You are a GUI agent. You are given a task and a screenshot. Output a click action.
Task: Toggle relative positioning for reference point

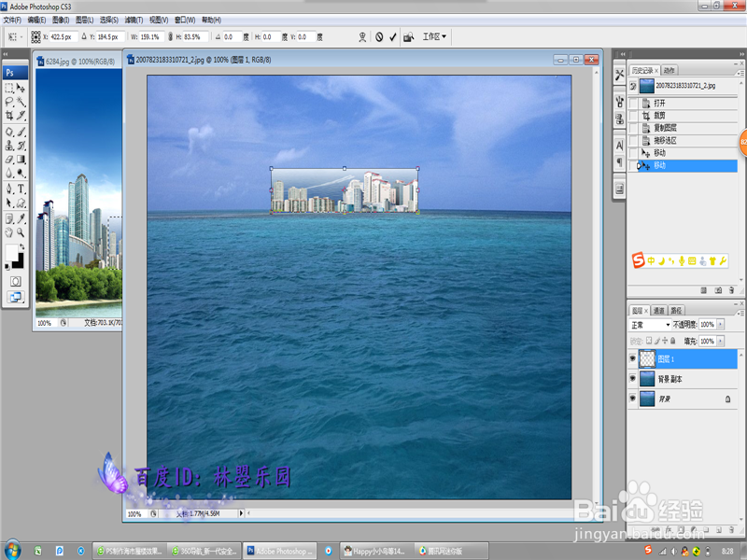84,36
